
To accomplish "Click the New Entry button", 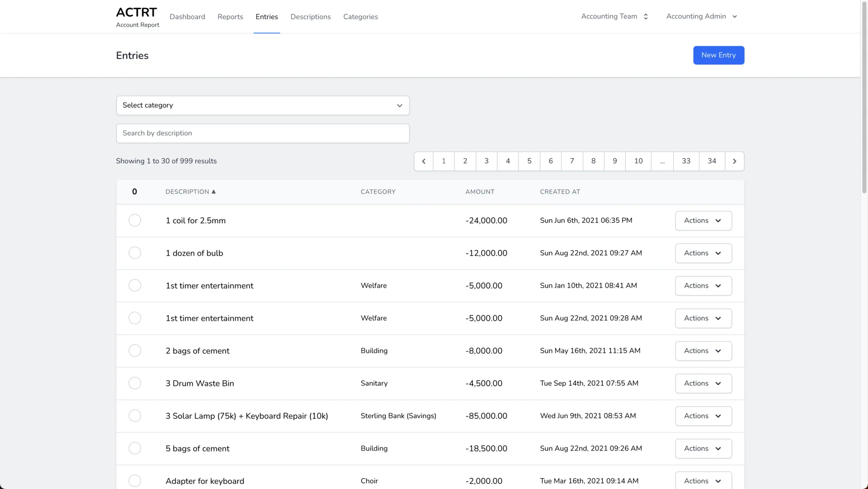I will click(x=718, y=55).
